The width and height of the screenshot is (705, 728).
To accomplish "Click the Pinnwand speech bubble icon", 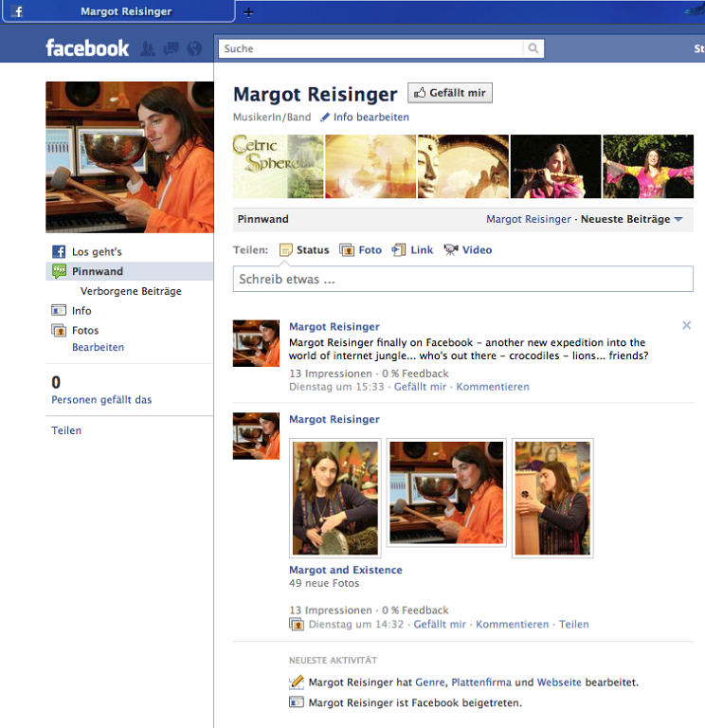I will [59, 271].
